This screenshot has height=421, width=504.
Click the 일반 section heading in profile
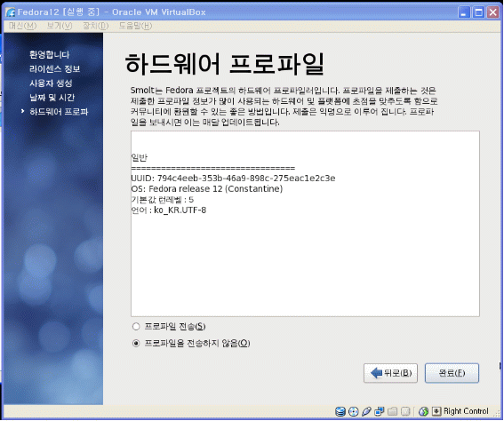(140, 157)
